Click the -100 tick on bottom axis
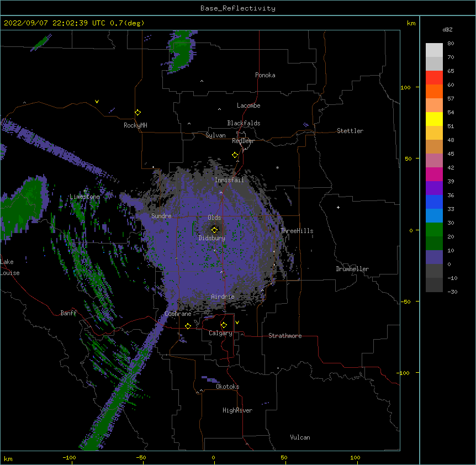Screen dimensions: 476x465 click(x=69, y=457)
